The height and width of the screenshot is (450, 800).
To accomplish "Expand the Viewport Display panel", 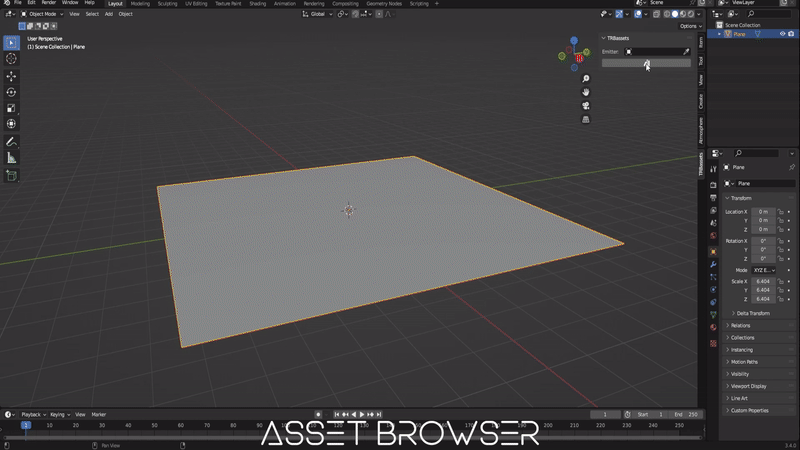I will 748,386.
